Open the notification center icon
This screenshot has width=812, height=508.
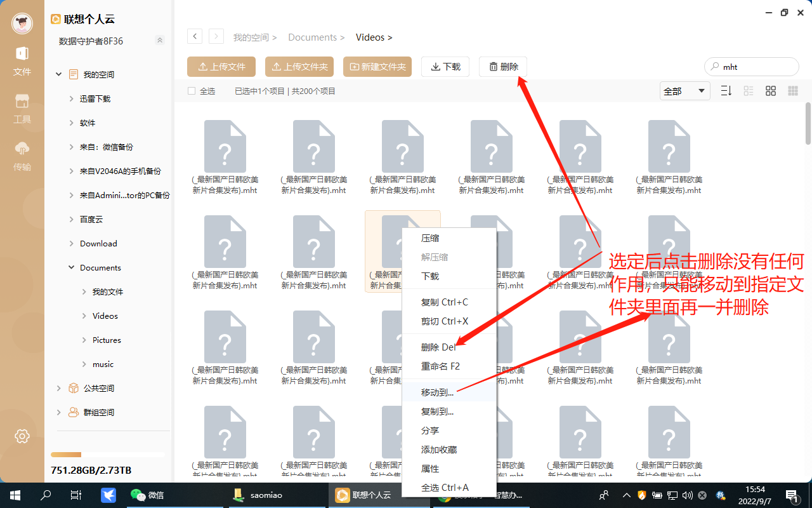792,495
